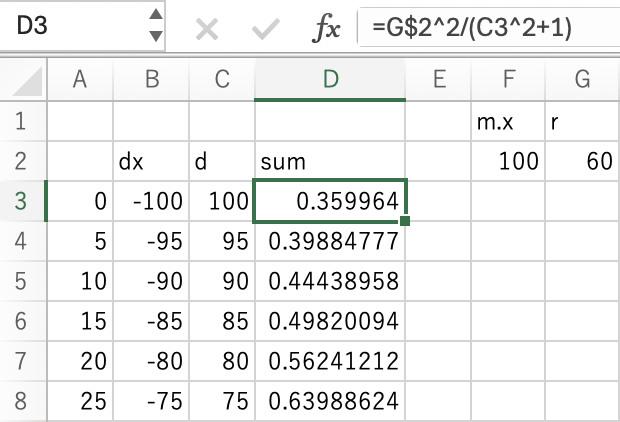Image resolution: width=620 pixels, height=422 pixels.
Task: Click the cancel (X) formula icon
Action: (x=207, y=29)
